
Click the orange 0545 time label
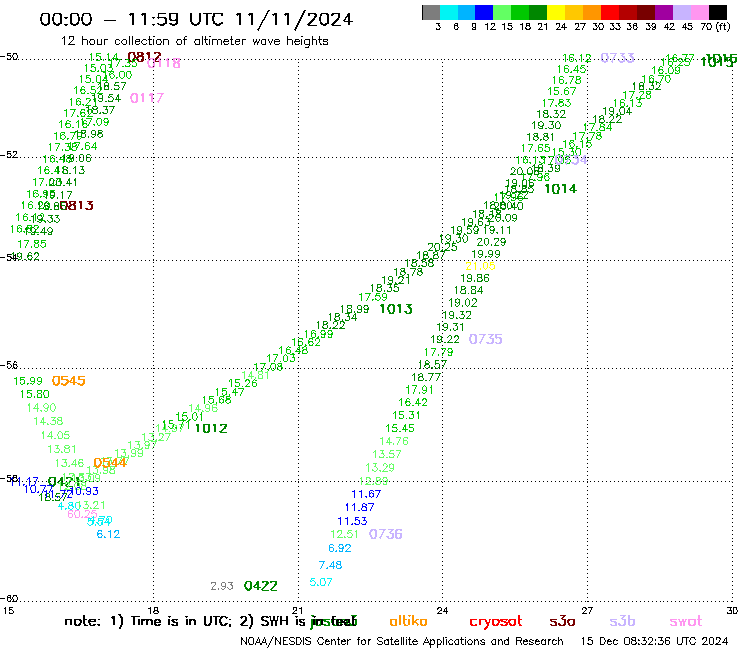coord(68,381)
